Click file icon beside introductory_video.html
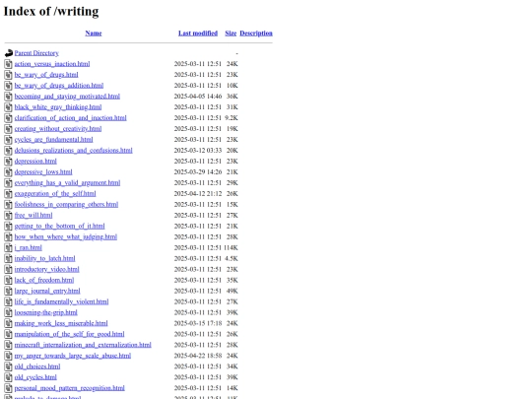532x399 pixels. 9,269
